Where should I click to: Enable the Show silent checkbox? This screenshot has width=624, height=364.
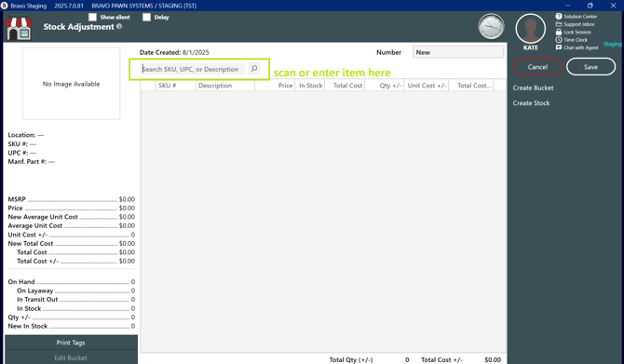point(92,17)
